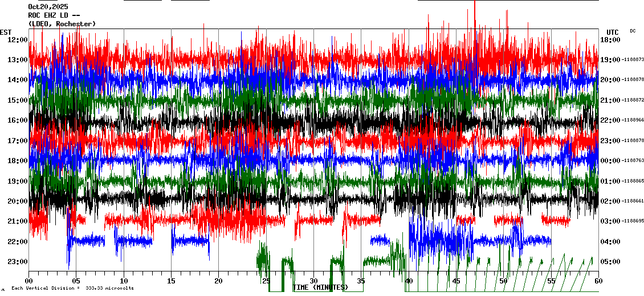This screenshot has width=644, height=296.
Task: Click the 00 minute tick label
Action: tap(29, 281)
